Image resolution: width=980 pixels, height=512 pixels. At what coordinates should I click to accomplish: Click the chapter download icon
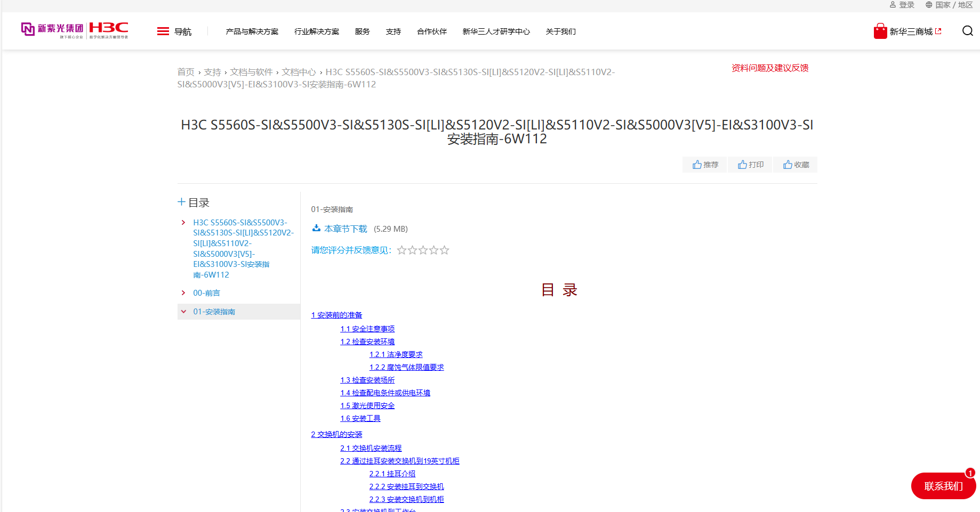click(x=316, y=228)
